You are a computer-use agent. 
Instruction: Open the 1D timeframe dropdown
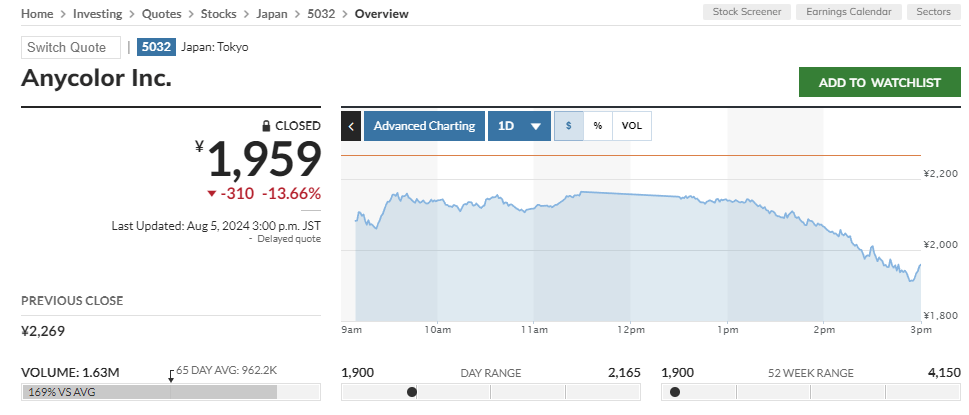[519, 126]
